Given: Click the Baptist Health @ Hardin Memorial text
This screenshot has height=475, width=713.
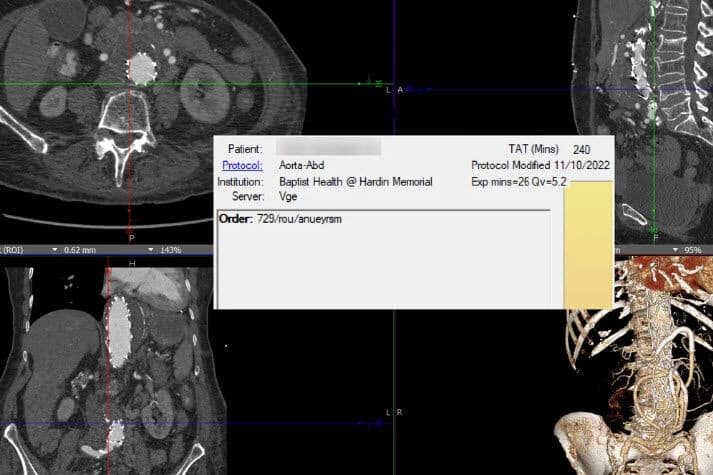Looking at the screenshot, I should 356,182.
